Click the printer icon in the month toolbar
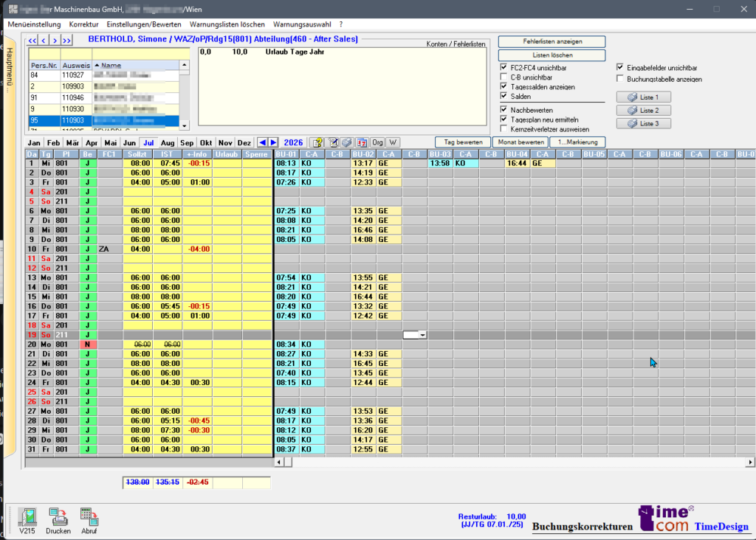 click(347, 142)
